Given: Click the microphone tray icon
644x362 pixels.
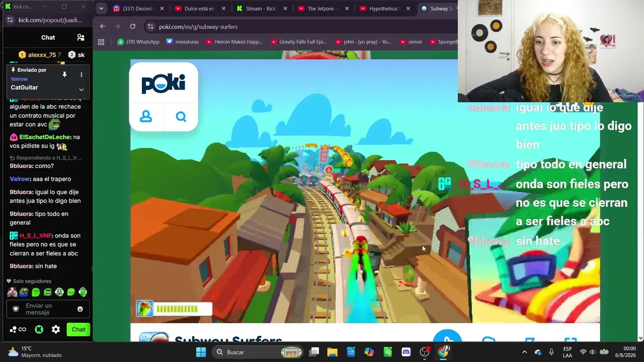Looking at the screenshot, I should click(x=551, y=352).
